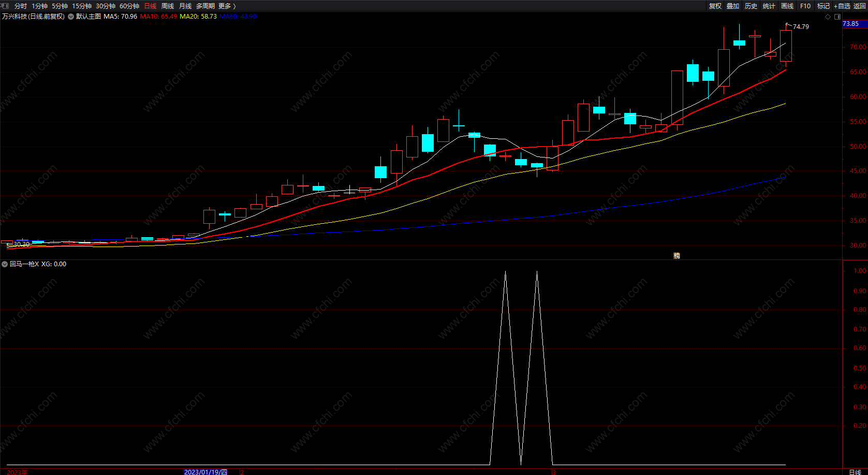The width and height of the screenshot is (868, 475).
Task: Select the 5分钟 period tab
Action: 60,6
